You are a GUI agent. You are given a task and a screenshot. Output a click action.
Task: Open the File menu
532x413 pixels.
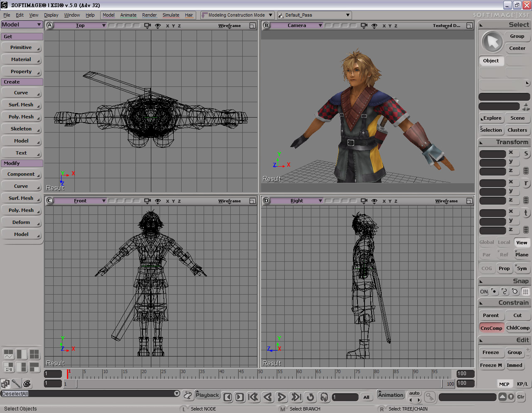pyautogui.click(x=7, y=15)
